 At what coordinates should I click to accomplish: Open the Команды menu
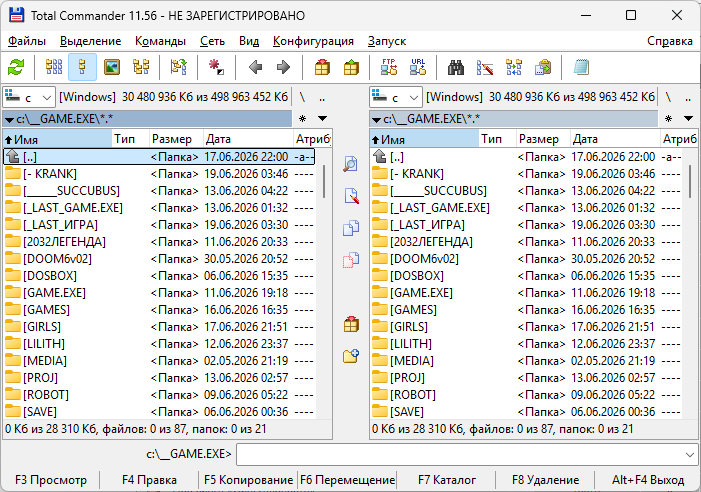(x=160, y=41)
